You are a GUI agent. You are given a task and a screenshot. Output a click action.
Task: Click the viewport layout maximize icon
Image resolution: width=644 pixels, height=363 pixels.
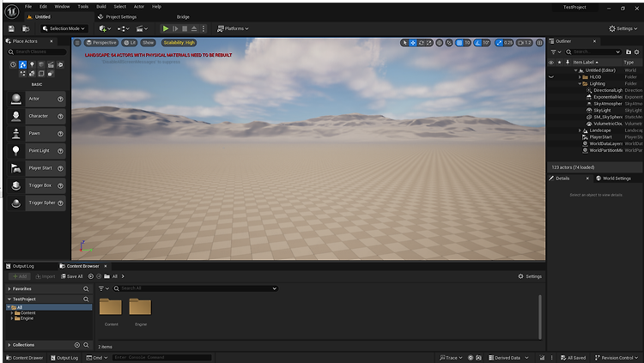click(540, 43)
